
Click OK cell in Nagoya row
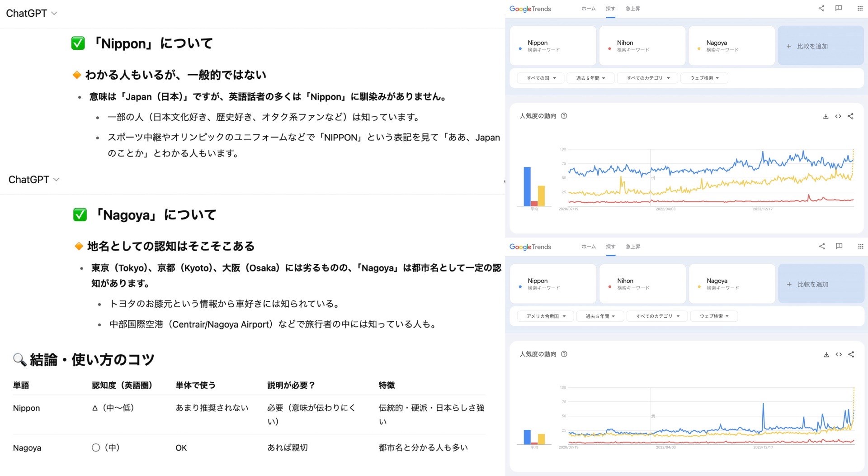click(181, 448)
